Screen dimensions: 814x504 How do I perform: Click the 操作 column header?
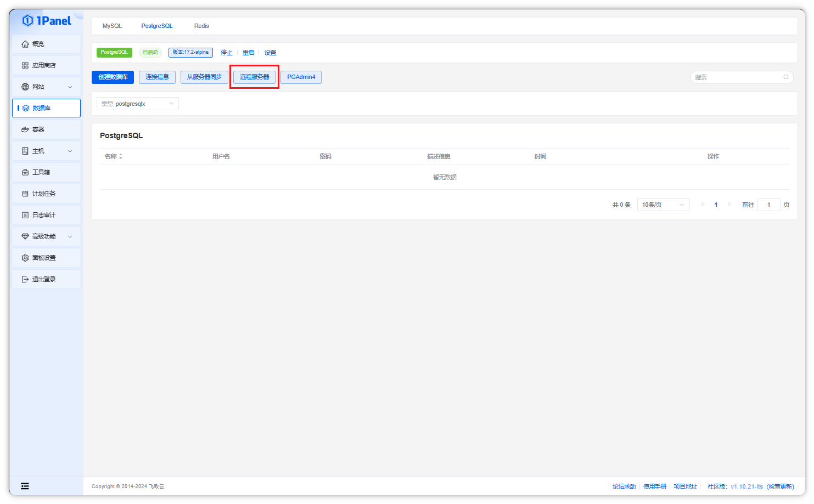713,156
